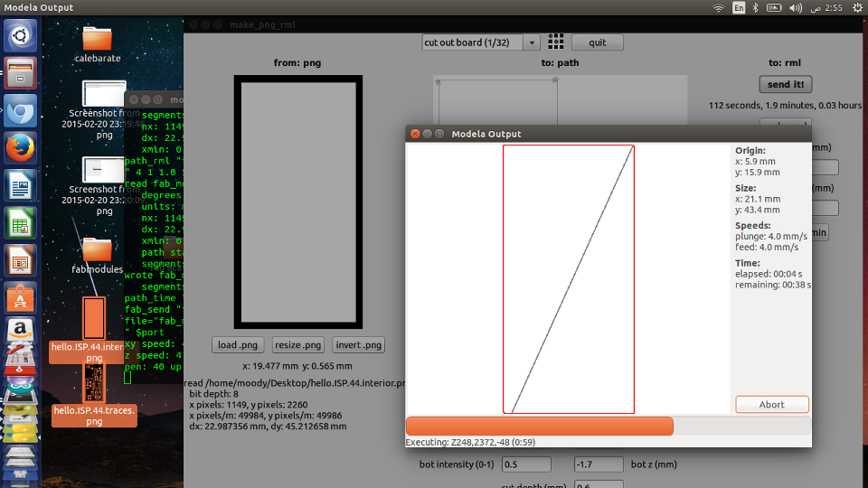This screenshot has width=868, height=488.
Task: Open the calebarate folder on the desktop
Action: tap(98, 44)
